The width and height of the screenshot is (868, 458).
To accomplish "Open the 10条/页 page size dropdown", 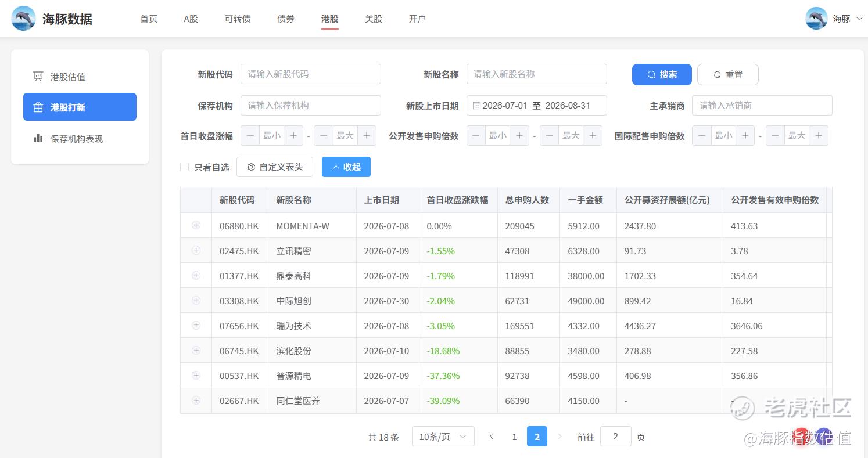I will point(443,437).
